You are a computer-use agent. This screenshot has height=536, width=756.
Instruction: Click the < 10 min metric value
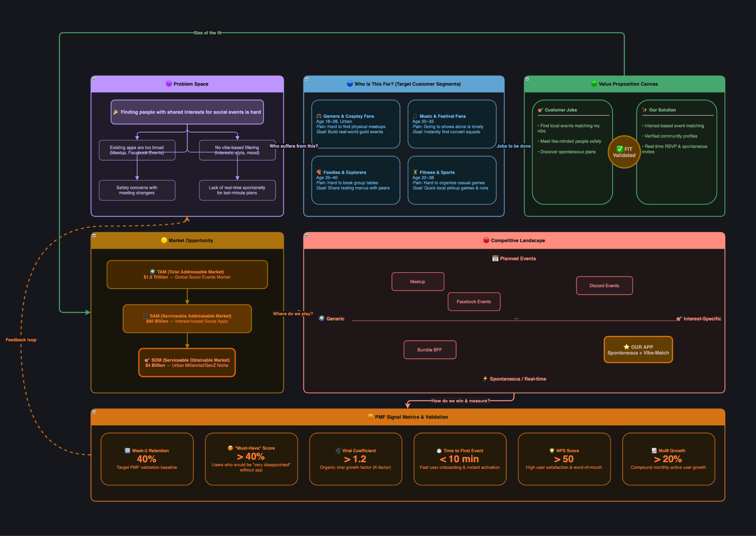(460, 459)
